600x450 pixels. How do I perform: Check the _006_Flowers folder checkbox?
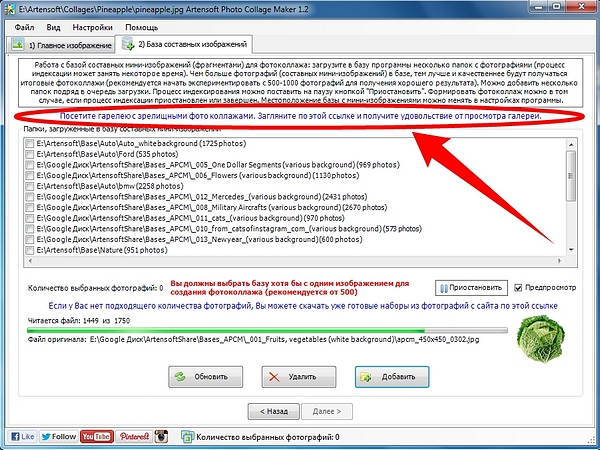tap(29, 176)
